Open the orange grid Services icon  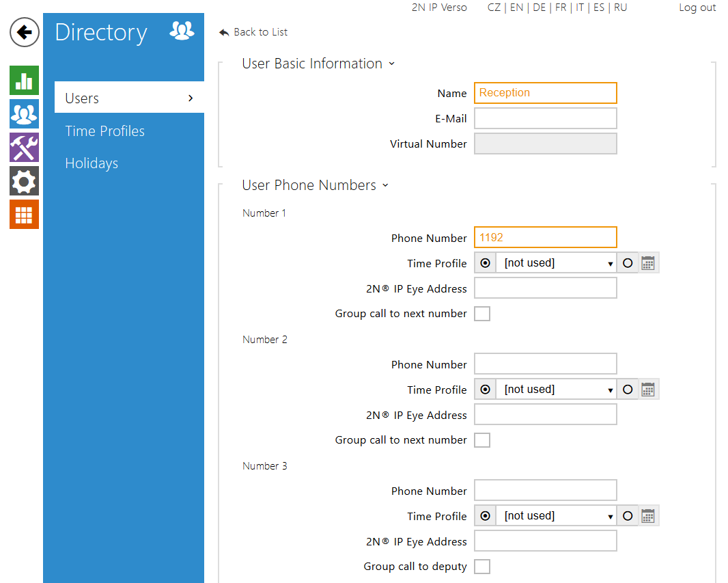tap(24, 215)
